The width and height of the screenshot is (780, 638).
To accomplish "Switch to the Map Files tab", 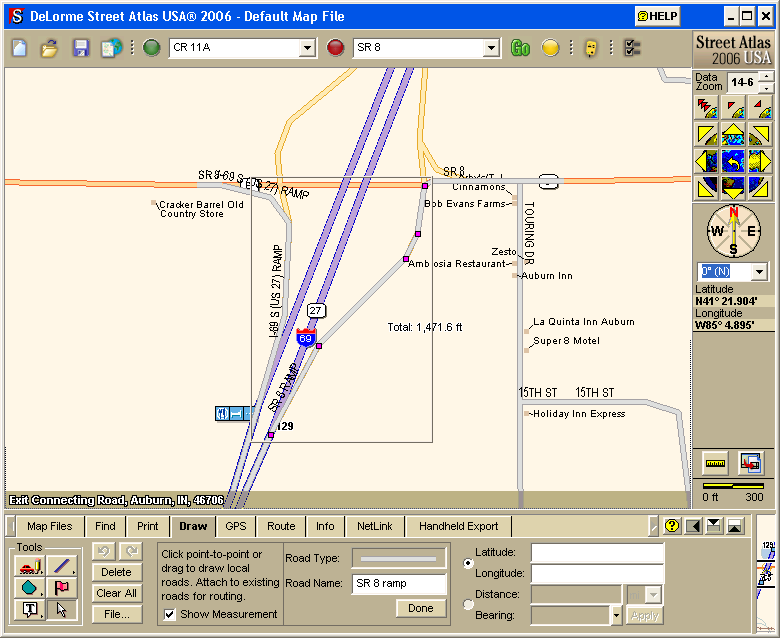I will (x=49, y=526).
